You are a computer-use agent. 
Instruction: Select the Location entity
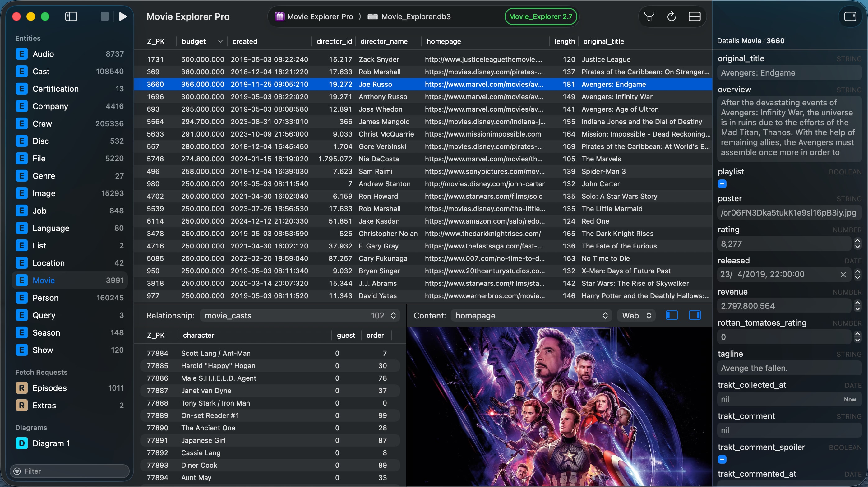[x=70, y=263]
